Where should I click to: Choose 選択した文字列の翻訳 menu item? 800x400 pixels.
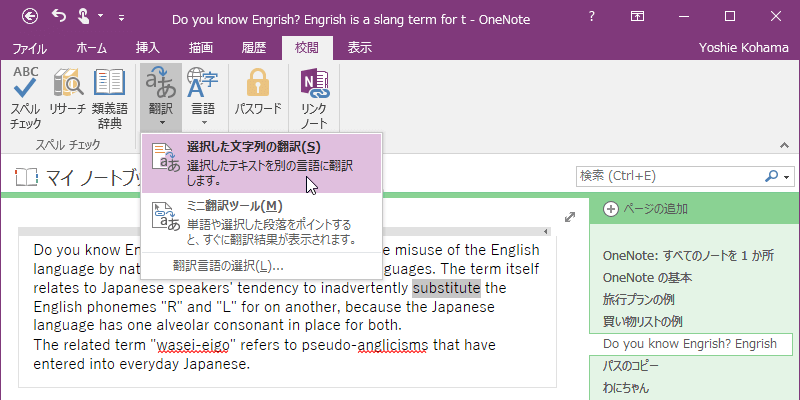pos(261,163)
